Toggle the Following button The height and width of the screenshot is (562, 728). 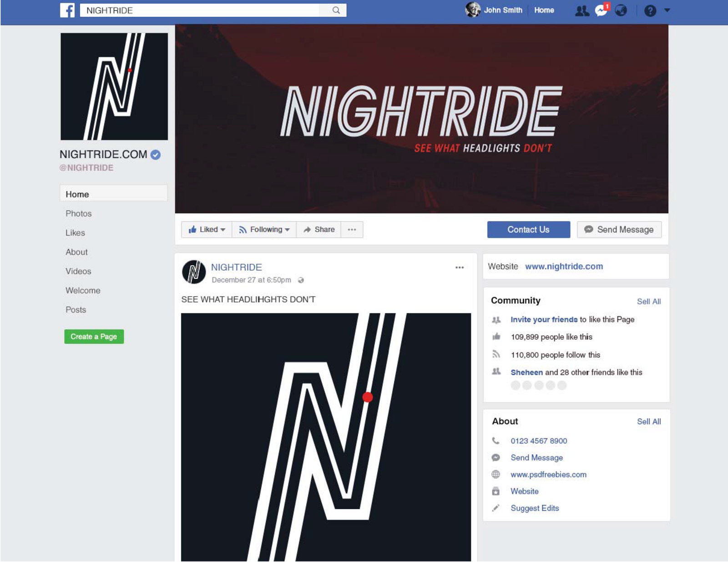[x=264, y=230]
